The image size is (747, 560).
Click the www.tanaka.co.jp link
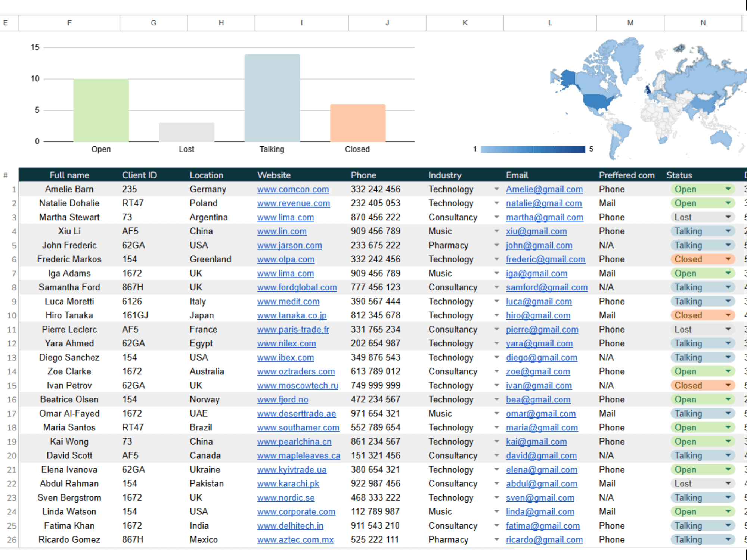(292, 315)
